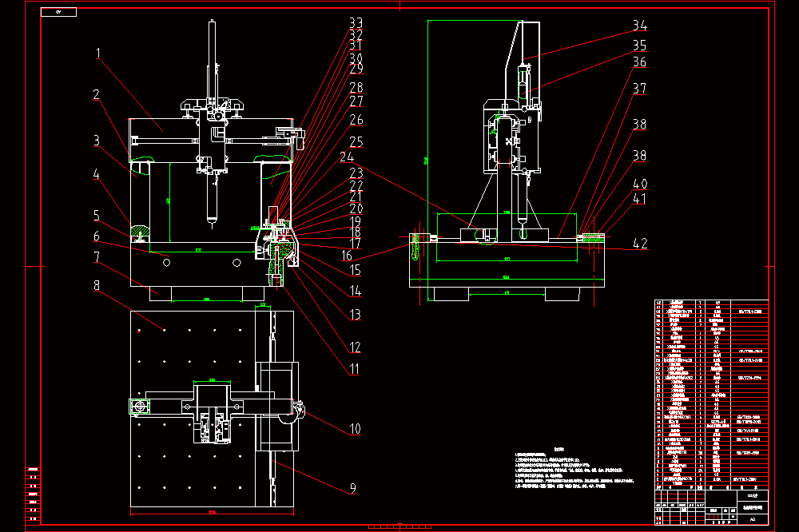799x532 pixels.
Task: Click item number 34 label
Action: click(640, 25)
